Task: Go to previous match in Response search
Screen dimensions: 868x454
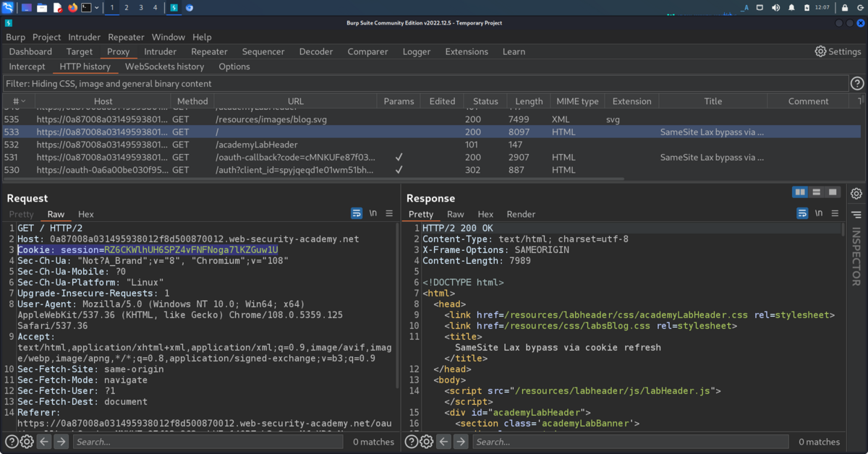Action: pos(444,441)
